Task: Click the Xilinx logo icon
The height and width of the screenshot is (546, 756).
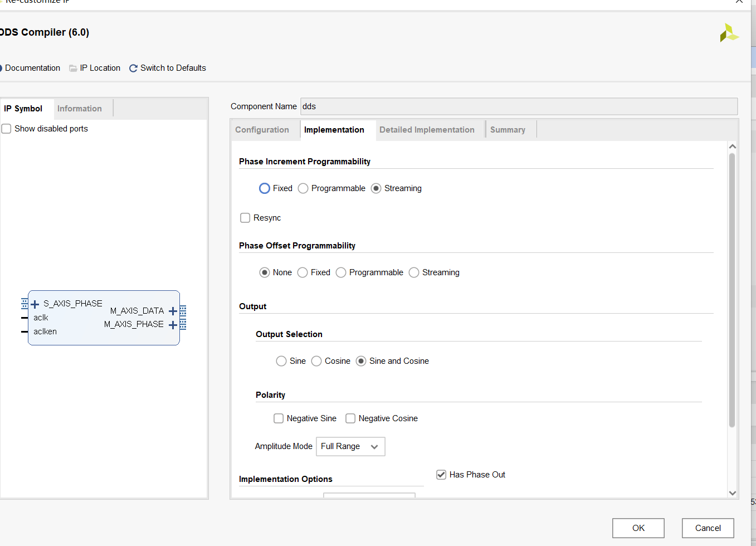Action: point(729,33)
